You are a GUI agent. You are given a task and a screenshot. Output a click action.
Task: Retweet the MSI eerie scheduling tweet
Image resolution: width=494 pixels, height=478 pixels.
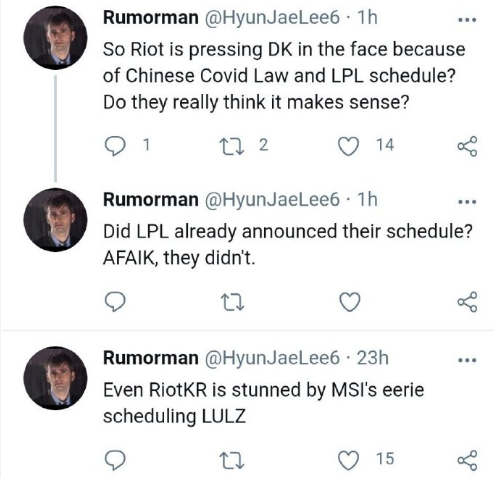click(232, 460)
